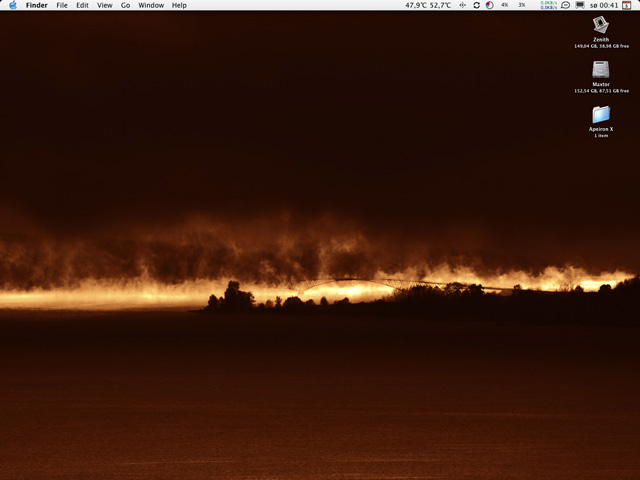The width and height of the screenshot is (640, 480).
Task: Click the temperature readout 47,9°C 52,7°C
Action: coord(428,5)
